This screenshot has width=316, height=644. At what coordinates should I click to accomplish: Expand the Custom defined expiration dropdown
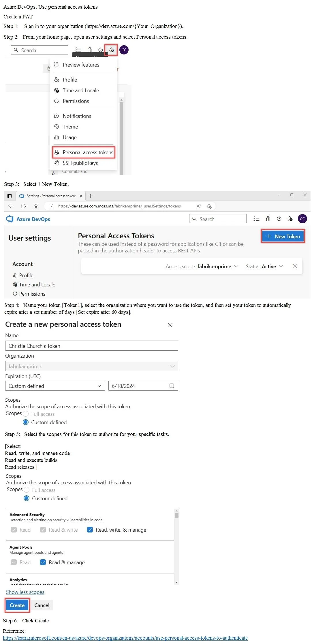coord(55,386)
